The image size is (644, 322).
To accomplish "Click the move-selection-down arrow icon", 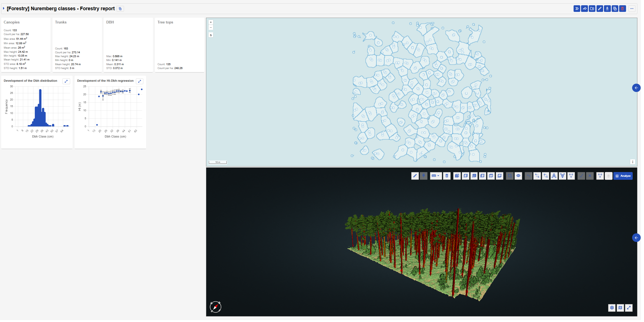I will (563, 176).
